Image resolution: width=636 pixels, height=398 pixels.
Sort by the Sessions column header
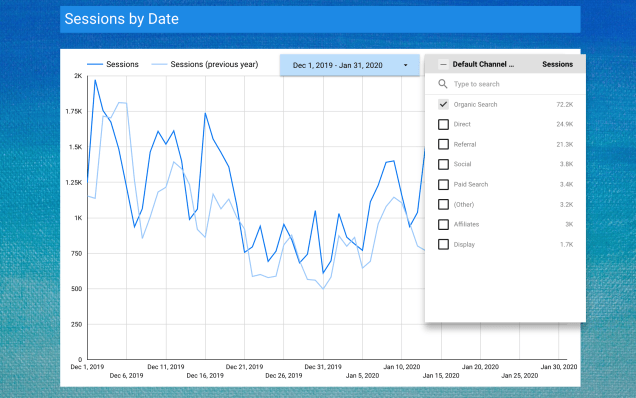[557, 64]
